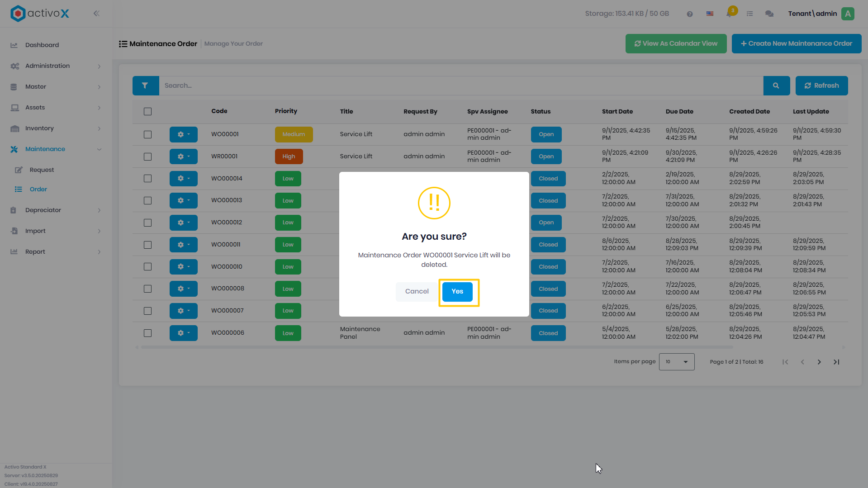Click View As Calendar View button
The width and height of the screenshot is (868, 488).
coord(676,44)
